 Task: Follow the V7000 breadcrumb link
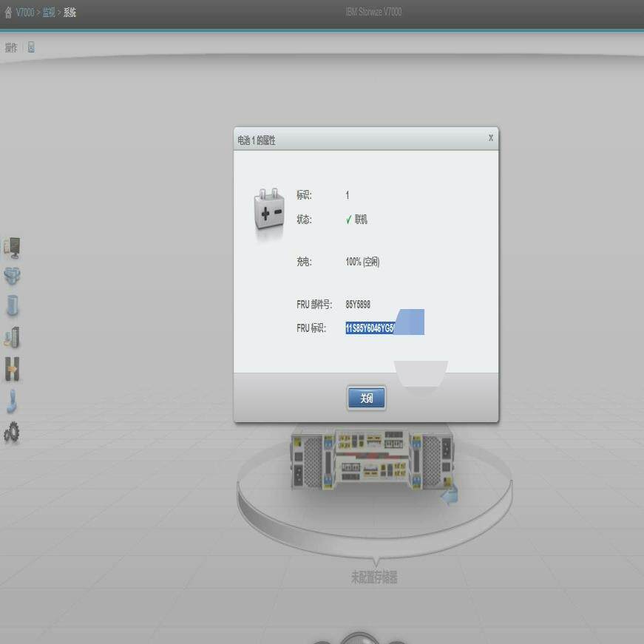point(24,12)
